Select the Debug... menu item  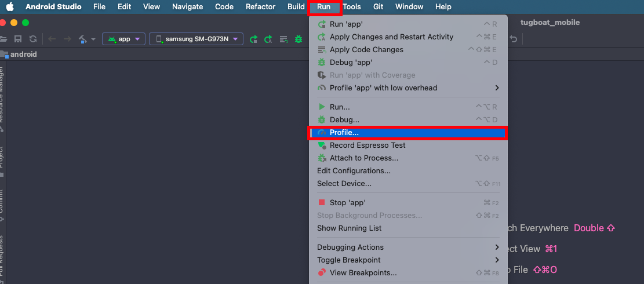408,119
